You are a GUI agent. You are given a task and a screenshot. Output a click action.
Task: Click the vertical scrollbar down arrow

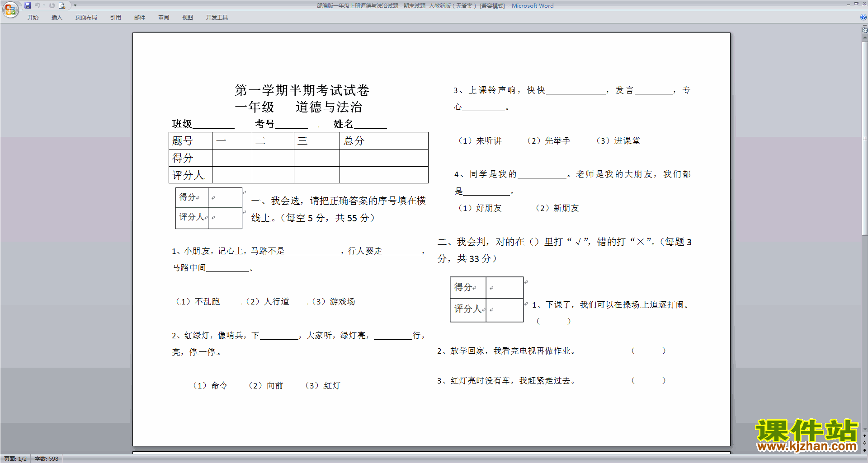point(864,429)
